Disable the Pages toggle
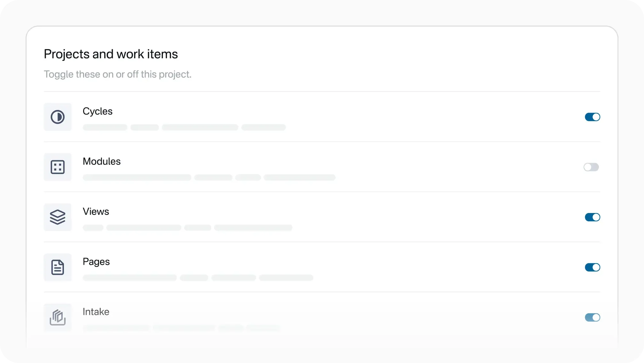Viewport: 644px width, 363px height. [592, 267]
